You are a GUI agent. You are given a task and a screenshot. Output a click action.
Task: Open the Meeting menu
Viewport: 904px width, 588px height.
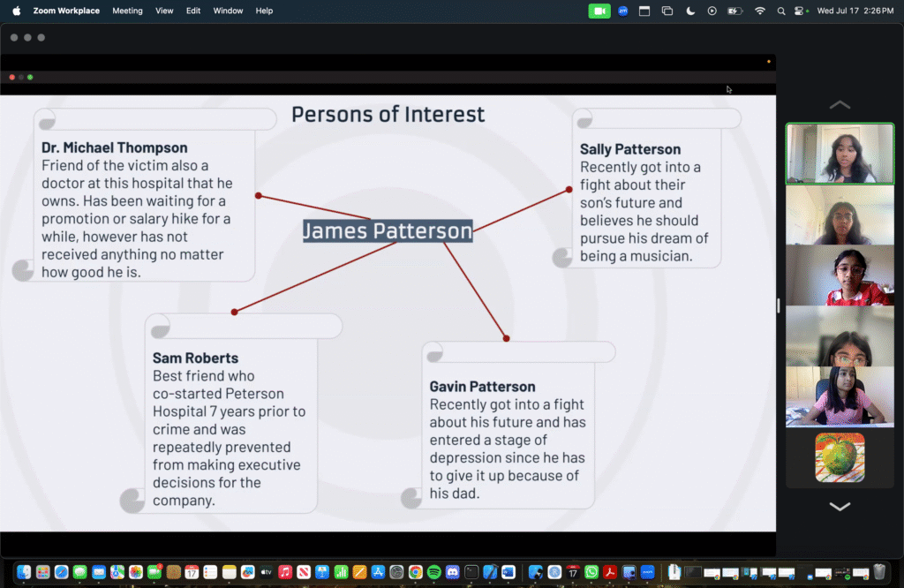(127, 11)
